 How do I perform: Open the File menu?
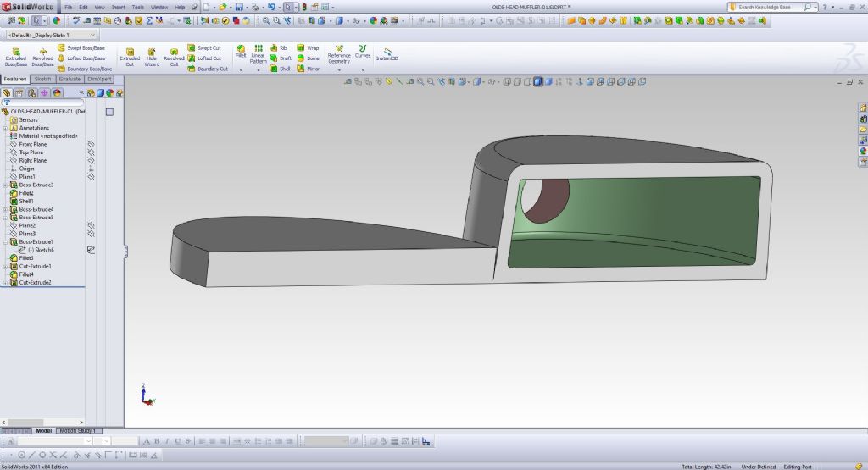(68, 7)
